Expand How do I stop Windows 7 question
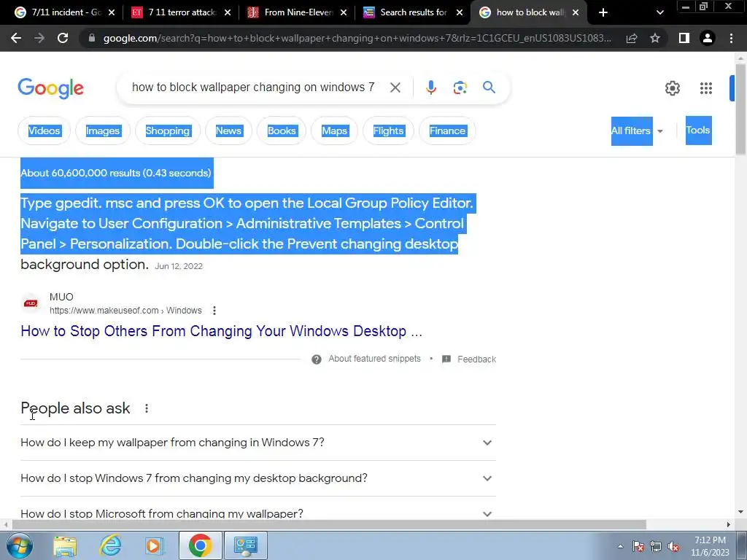 point(258,478)
